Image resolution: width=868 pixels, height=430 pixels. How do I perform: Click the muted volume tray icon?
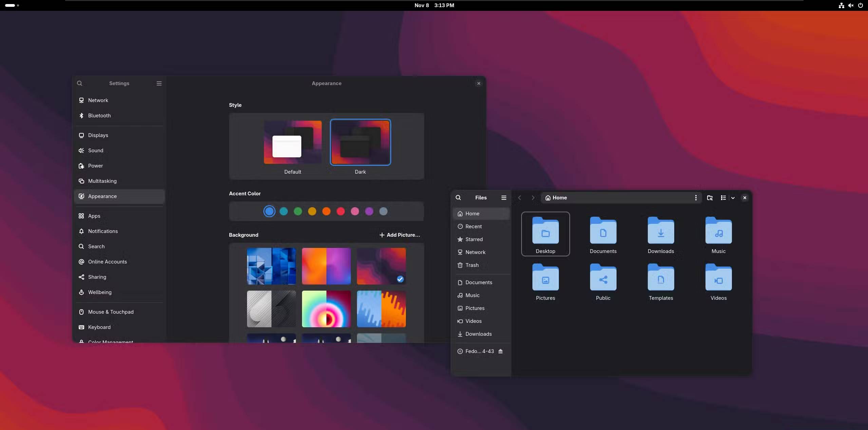851,5
